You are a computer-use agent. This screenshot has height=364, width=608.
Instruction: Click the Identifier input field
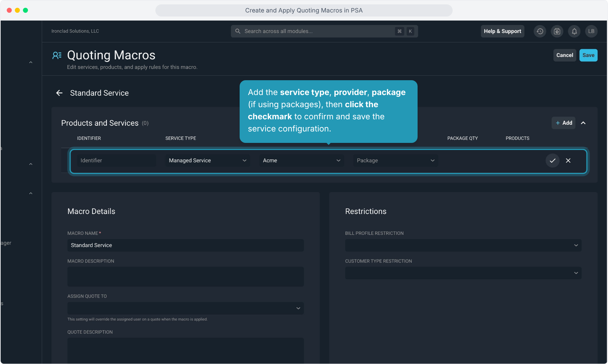tap(116, 161)
